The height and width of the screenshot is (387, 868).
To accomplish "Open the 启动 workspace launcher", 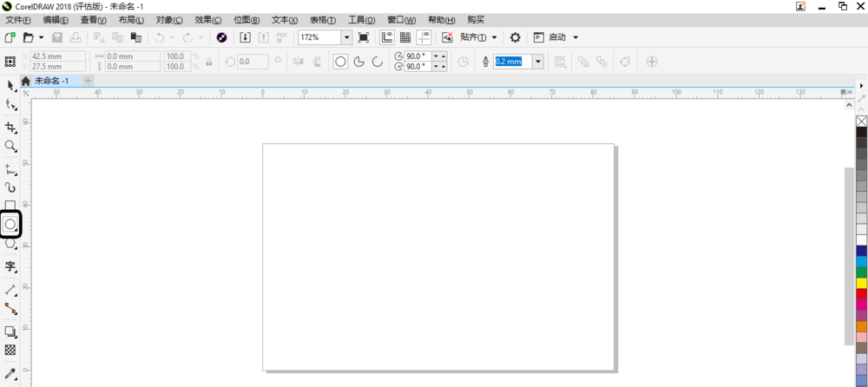I will (556, 37).
